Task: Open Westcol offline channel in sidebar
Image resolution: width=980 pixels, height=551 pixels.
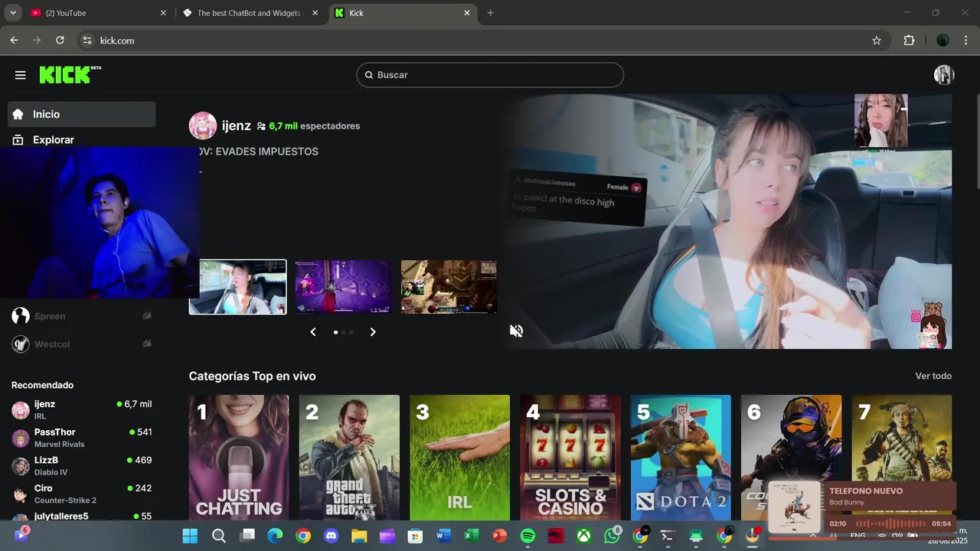Action: (x=82, y=344)
